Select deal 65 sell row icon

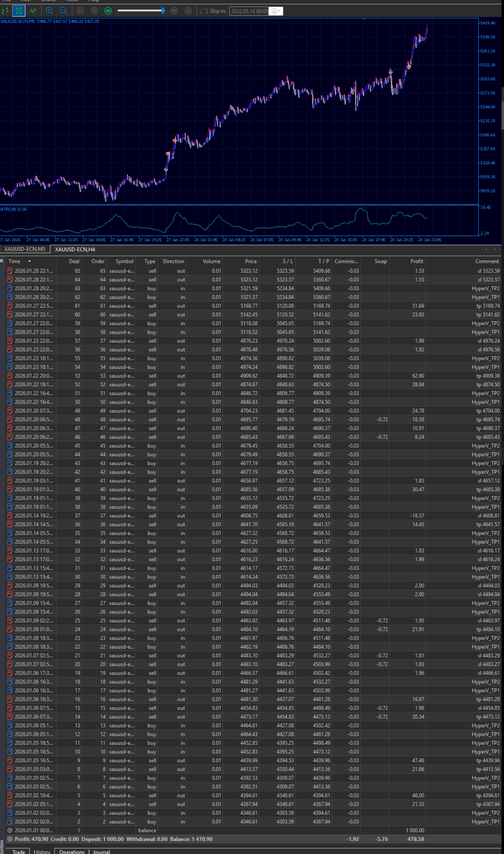point(10,271)
